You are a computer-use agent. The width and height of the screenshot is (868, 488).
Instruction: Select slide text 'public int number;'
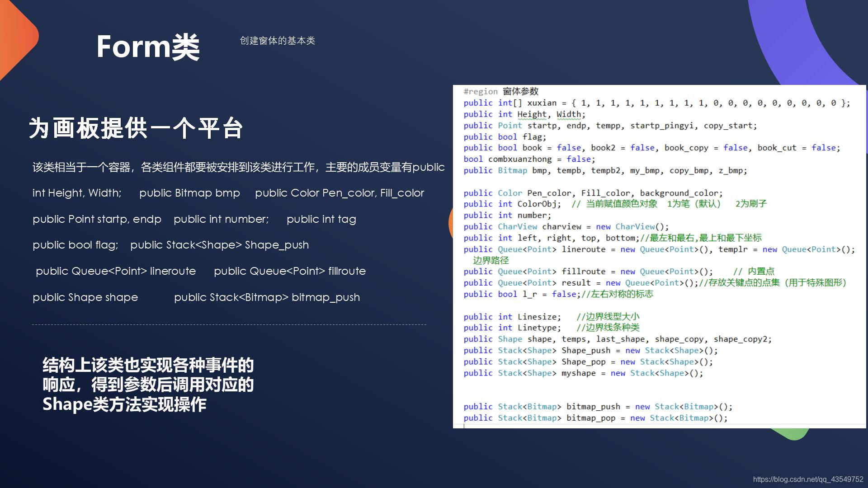[221, 219]
